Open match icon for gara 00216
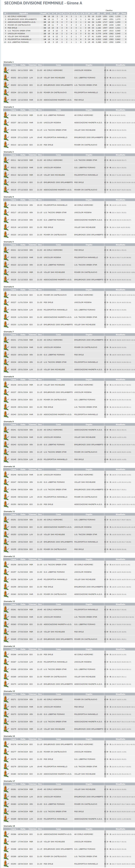The width and height of the screenshot is (135, 868). point(6,205)
